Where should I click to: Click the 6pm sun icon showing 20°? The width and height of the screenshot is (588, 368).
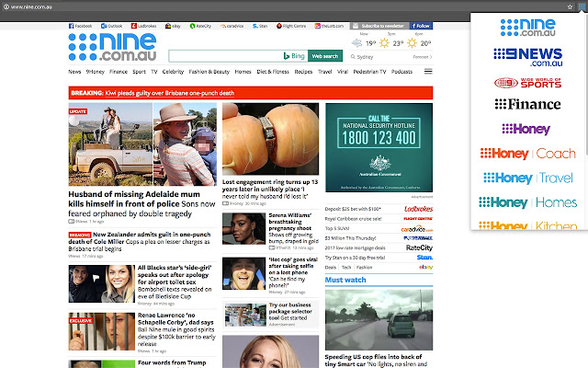[x=412, y=43]
